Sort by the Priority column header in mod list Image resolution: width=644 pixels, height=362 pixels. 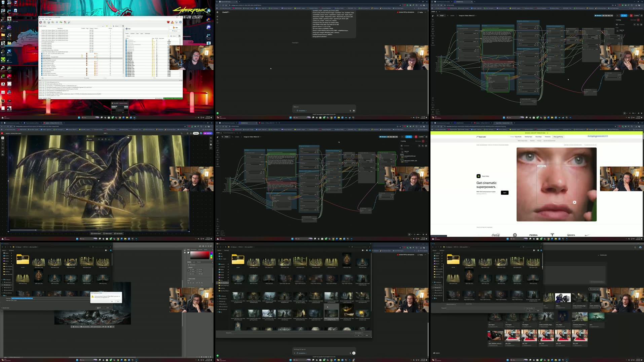110,28
